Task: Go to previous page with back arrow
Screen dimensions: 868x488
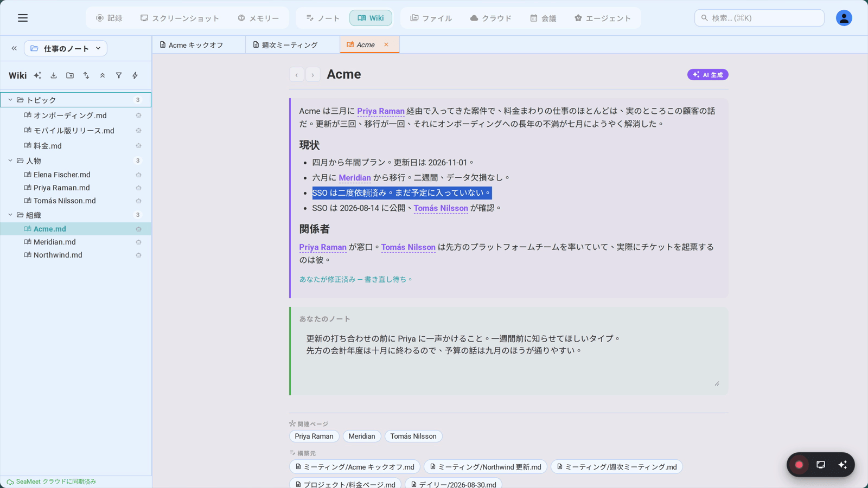Action: pos(297,75)
